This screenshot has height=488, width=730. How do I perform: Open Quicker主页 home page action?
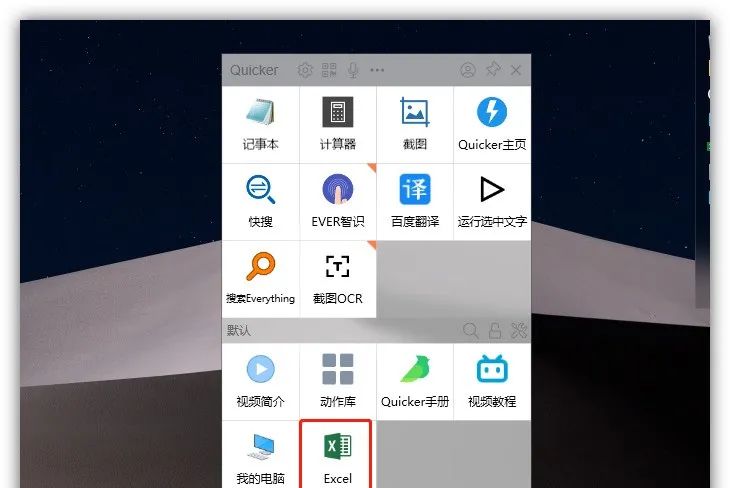[492, 125]
